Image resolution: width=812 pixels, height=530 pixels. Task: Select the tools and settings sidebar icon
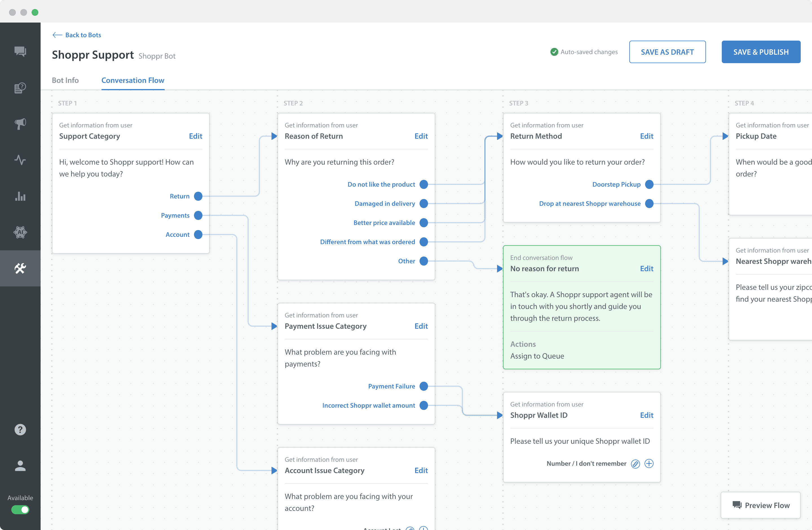point(20,268)
